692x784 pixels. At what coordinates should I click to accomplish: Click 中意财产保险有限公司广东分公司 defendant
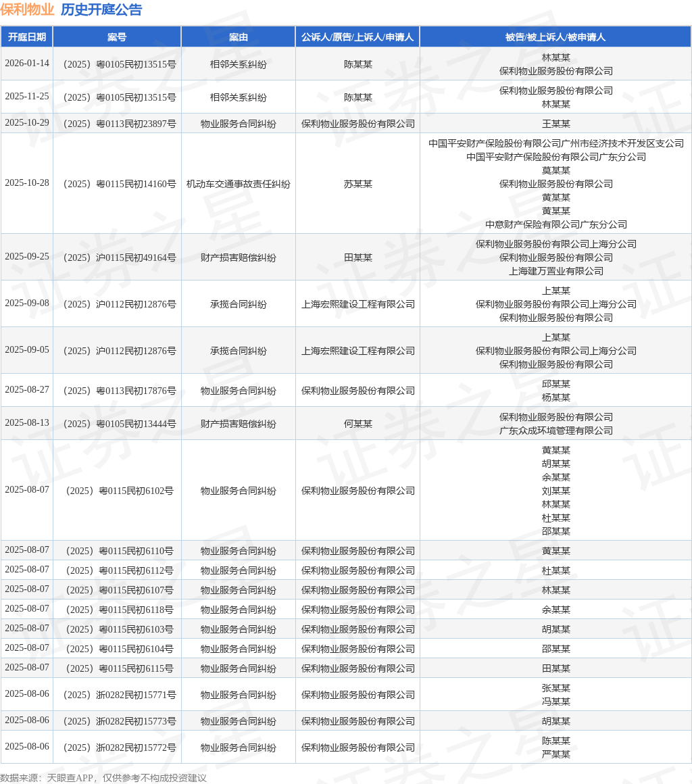556,224
